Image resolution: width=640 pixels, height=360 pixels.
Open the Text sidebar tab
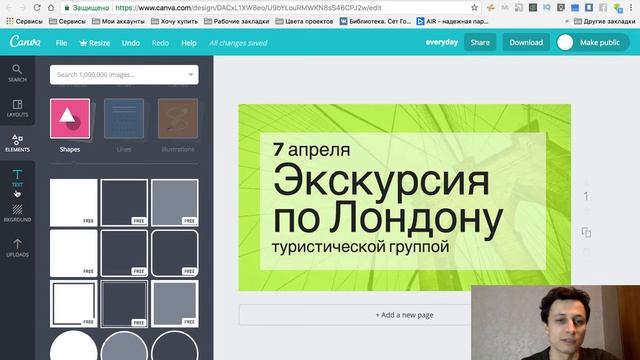[x=17, y=178]
